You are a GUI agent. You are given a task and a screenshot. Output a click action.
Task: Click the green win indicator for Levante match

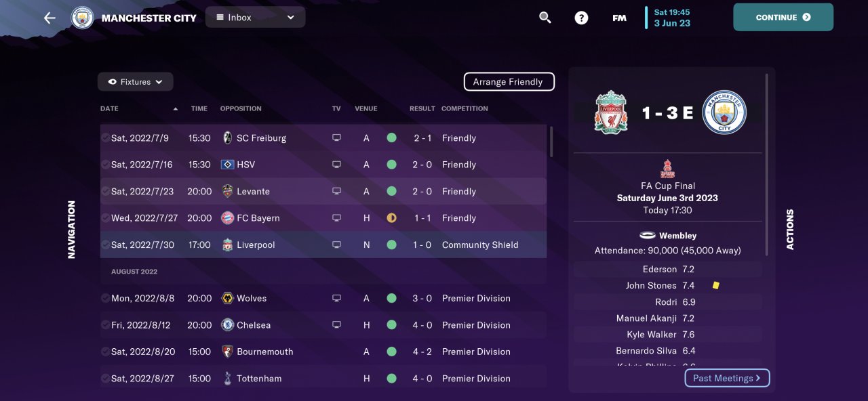tap(391, 192)
